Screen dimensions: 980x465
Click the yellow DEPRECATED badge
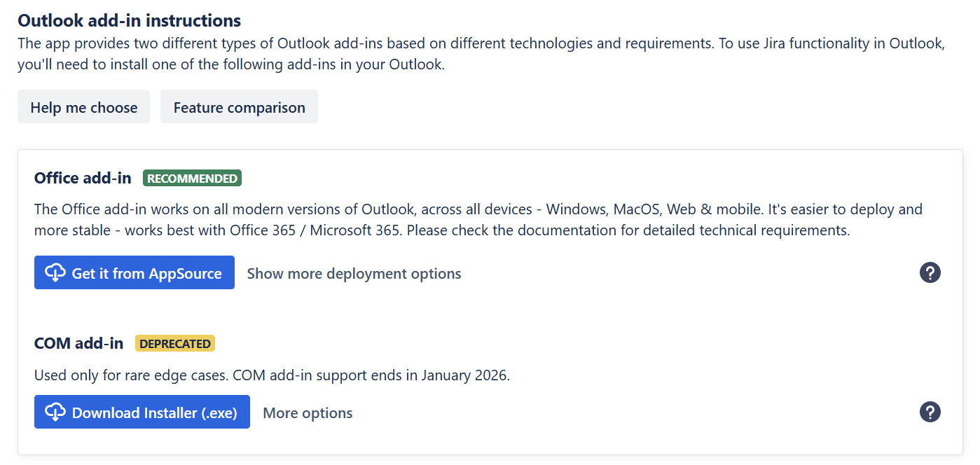point(174,344)
